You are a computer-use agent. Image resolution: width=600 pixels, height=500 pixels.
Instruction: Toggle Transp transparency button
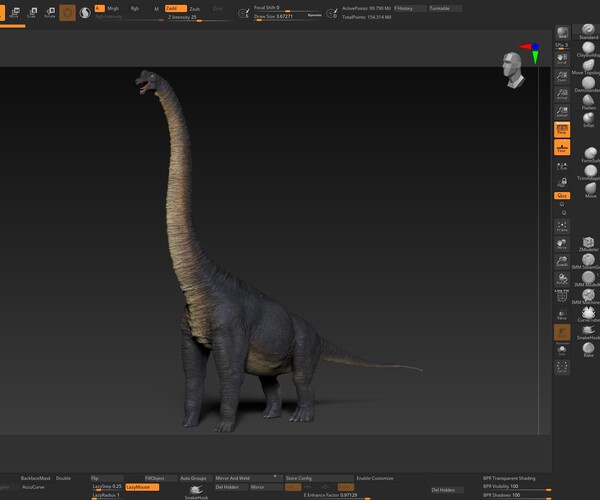click(562, 314)
